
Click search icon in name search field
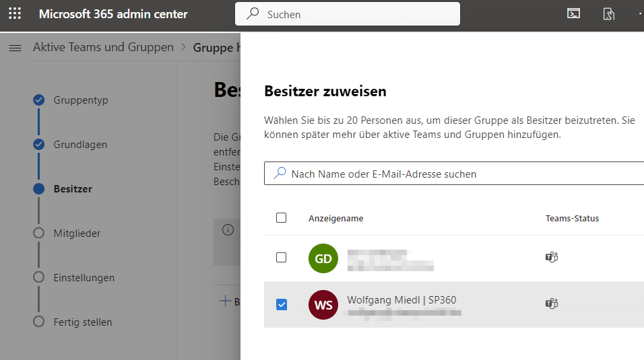[280, 173]
